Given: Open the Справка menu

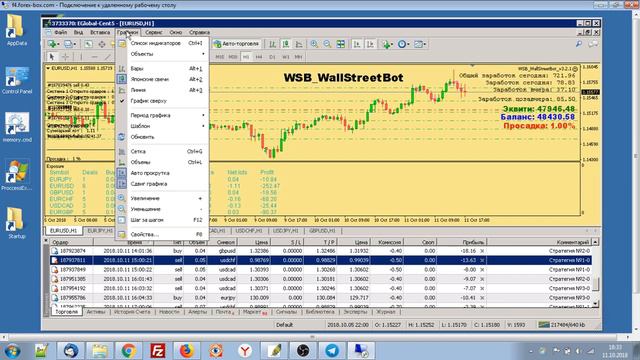Looking at the screenshot, I should (199, 32).
